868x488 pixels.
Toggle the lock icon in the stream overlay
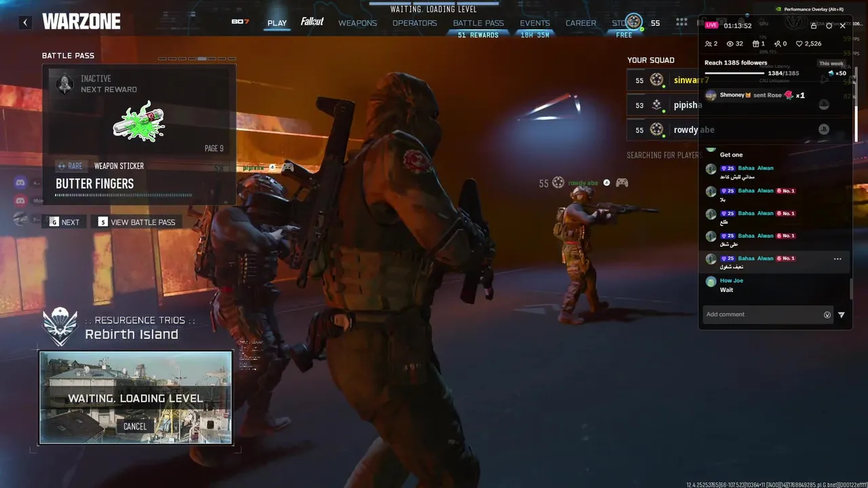coord(814,26)
